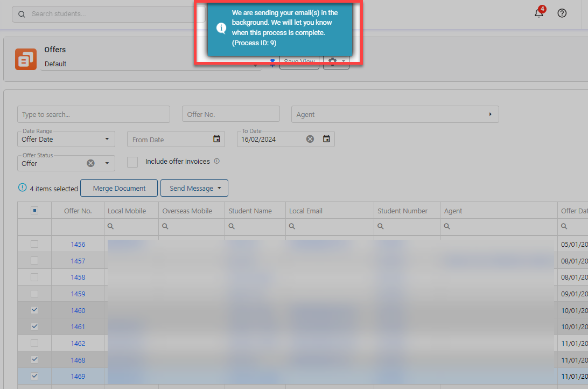Viewport: 588px width, 389px height.
Task: Open offer number 1469 link
Action: pyautogui.click(x=78, y=377)
